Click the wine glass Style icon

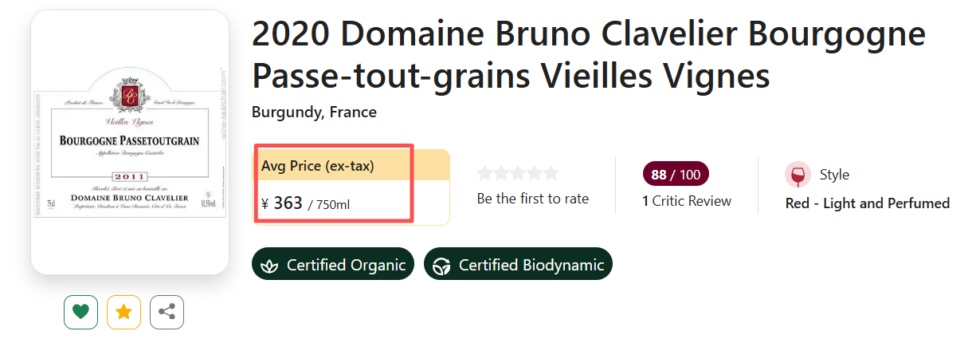pyautogui.click(x=798, y=175)
